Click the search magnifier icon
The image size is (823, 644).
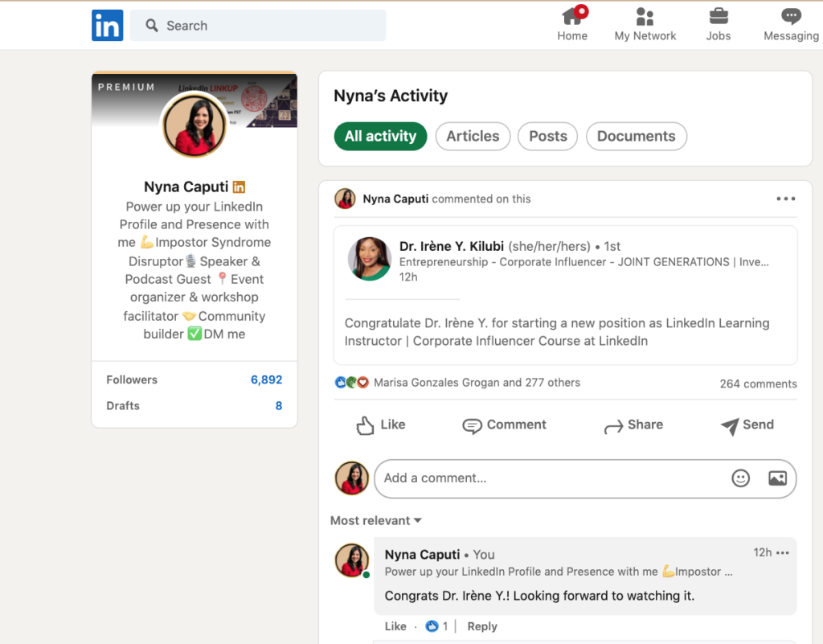[x=152, y=25]
